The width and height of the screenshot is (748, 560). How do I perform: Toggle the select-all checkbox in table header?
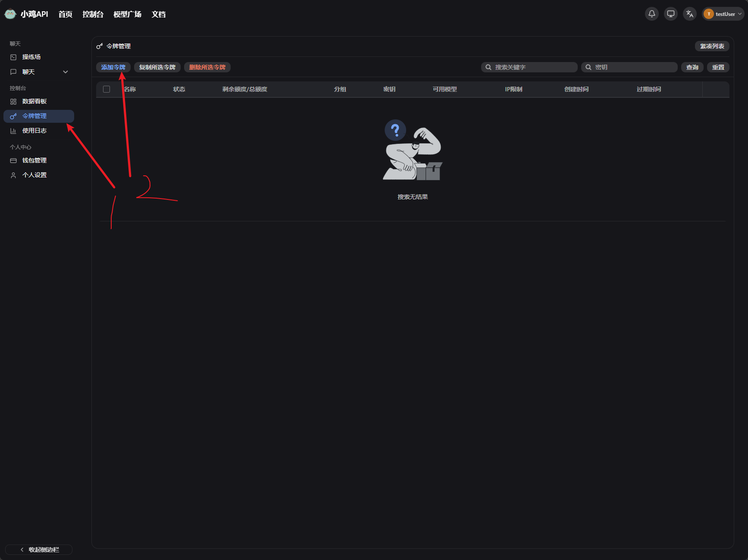click(106, 89)
